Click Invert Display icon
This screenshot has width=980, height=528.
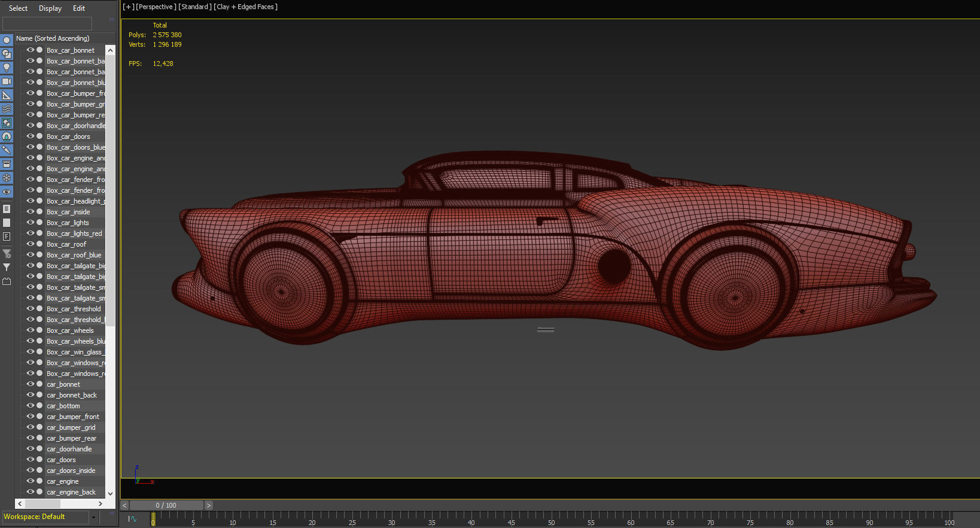7,236
